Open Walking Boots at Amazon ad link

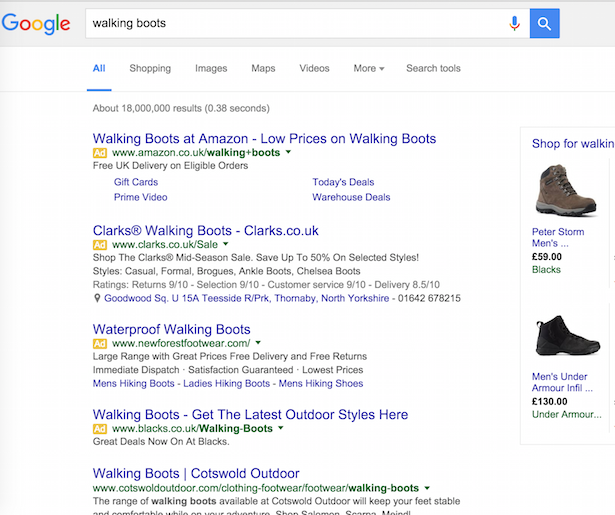pyautogui.click(x=264, y=139)
